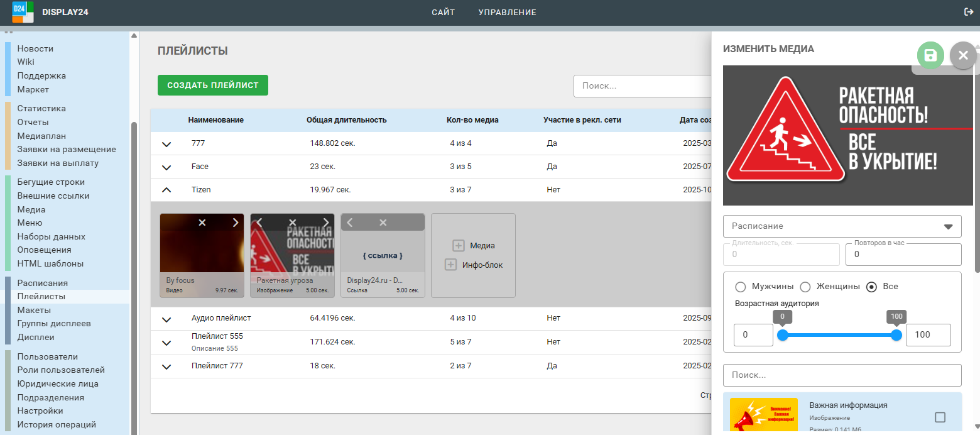Click the Повторов в час field

(x=903, y=255)
